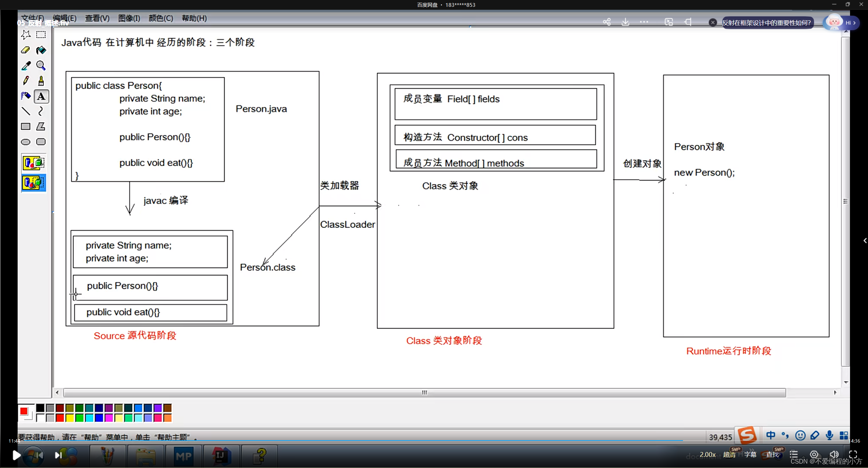Select the Text tool A
Image resolution: width=868 pixels, height=468 pixels.
coord(41,96)
